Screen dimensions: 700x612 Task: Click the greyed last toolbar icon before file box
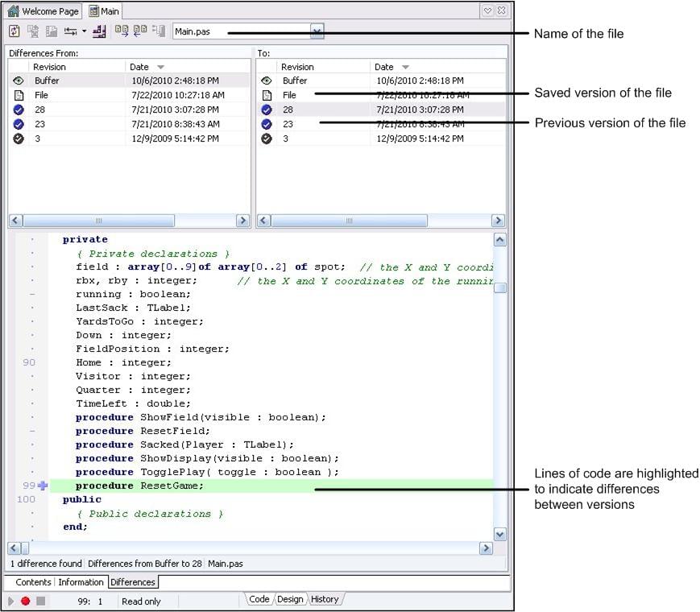(x=159, y=31)
